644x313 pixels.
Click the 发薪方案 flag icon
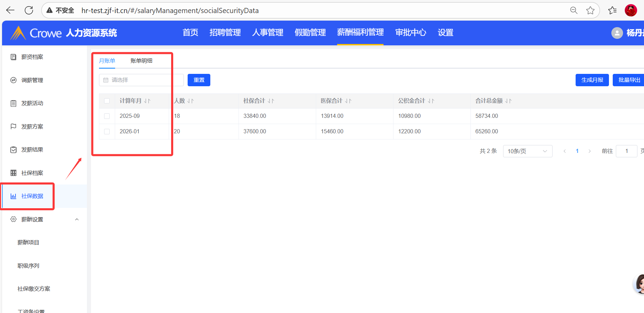13,126
